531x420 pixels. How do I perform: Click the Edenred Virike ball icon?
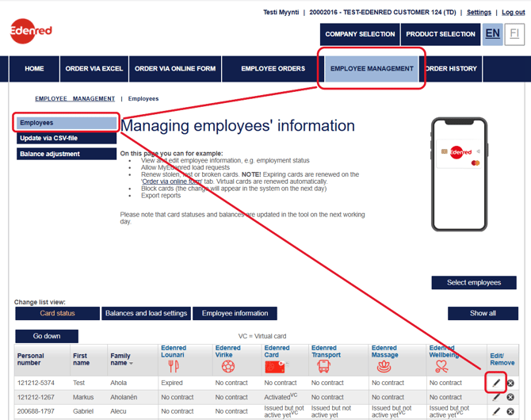[228, 366]
